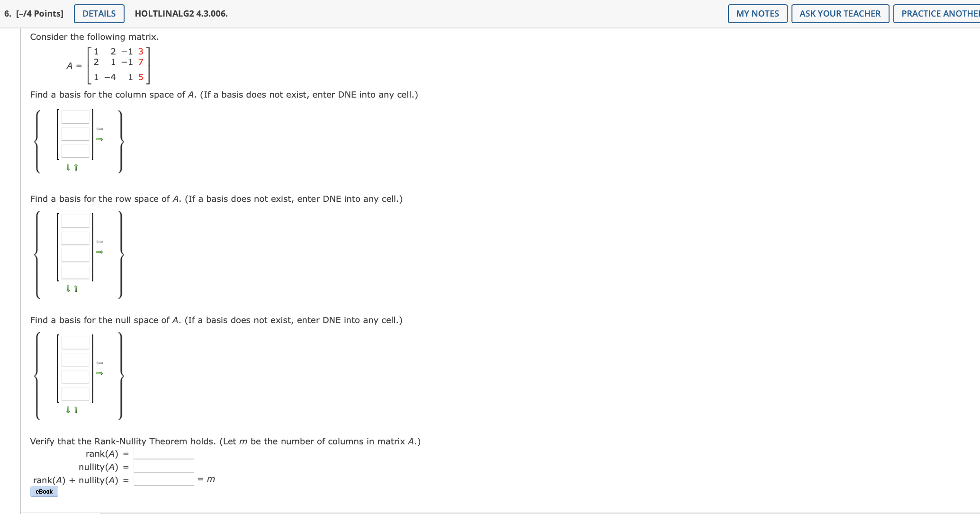Click the green down arrow under column space vector
The width and height of the screenshot is (980, 514).
pos(68,167)
